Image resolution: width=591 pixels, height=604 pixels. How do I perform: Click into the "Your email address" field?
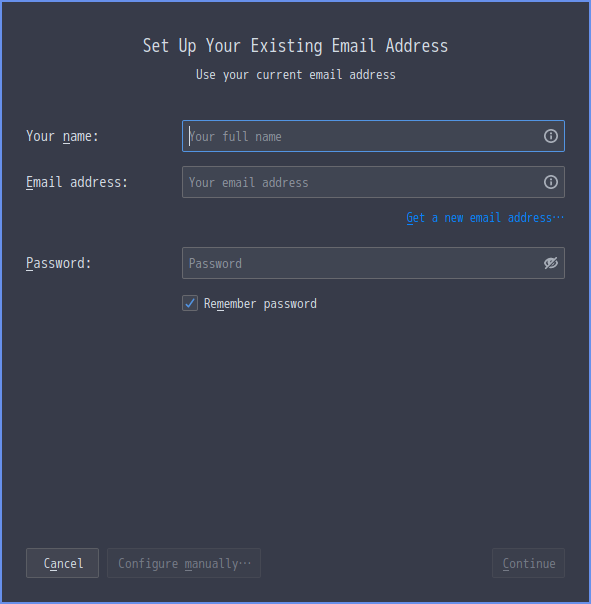[x=373, y=182]
